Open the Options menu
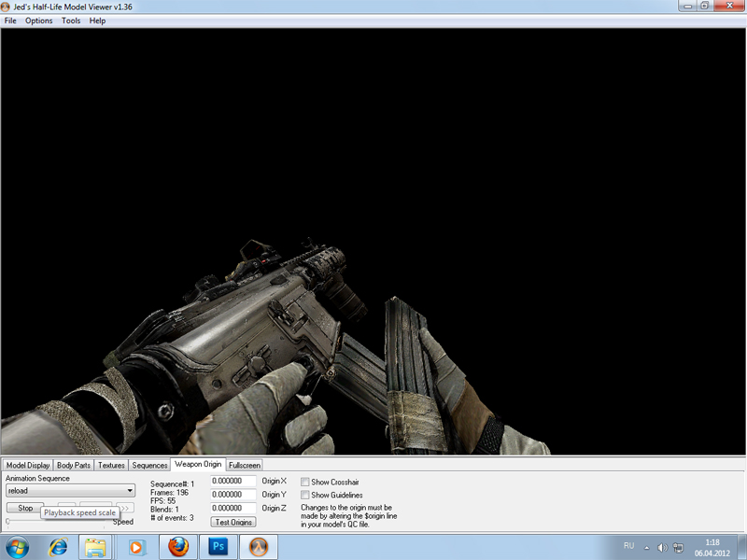This screenshot has height=560, width=747. coord(38,21)
